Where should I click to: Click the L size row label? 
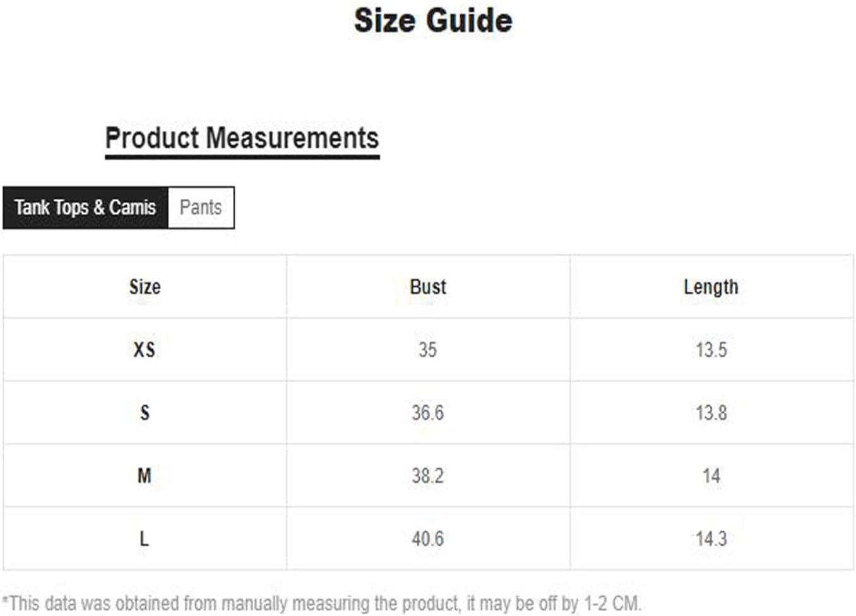coord(145,538)
